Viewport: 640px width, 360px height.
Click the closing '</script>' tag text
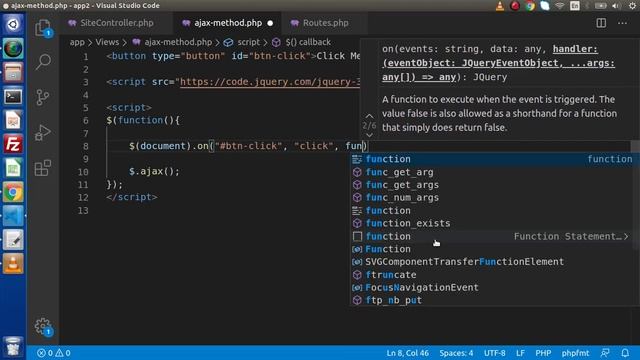131,197
